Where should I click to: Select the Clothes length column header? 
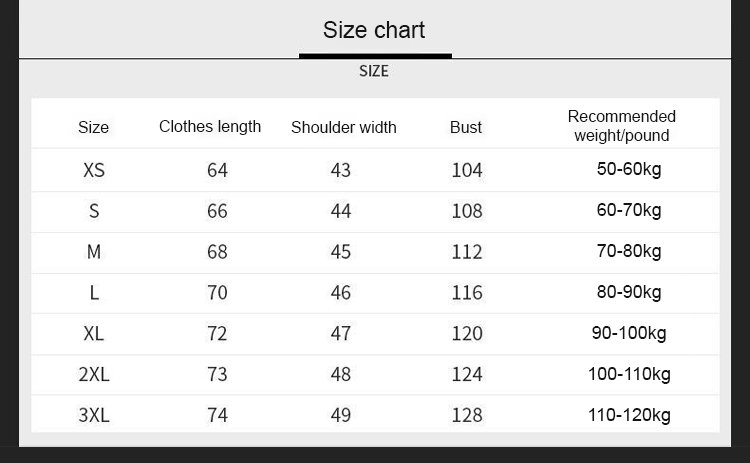[210, 126]
